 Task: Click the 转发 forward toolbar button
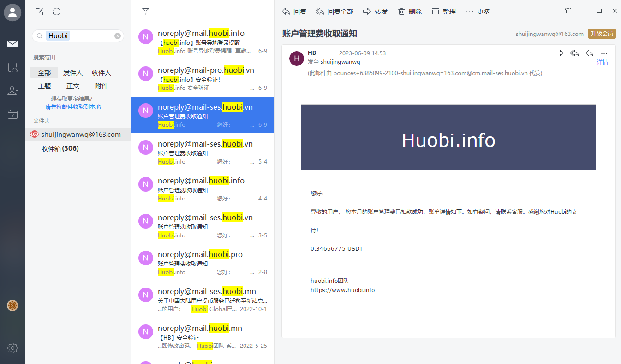point(375,12)
